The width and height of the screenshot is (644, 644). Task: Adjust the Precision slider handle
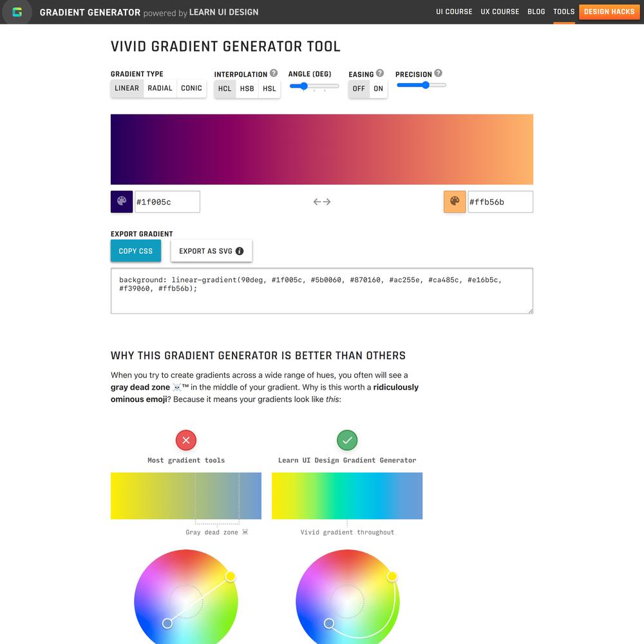coord(426,85)
